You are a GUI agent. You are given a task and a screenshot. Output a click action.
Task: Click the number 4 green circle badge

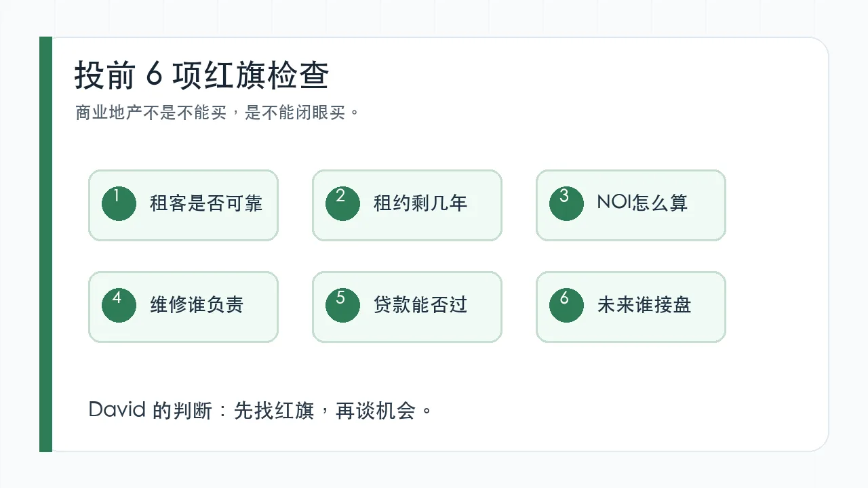[x=119, y=305]
